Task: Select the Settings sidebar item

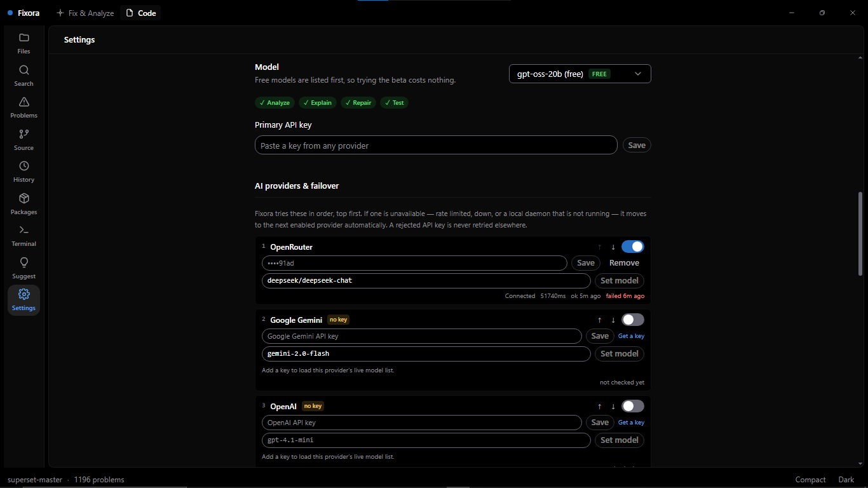Action: pos(24,300)
